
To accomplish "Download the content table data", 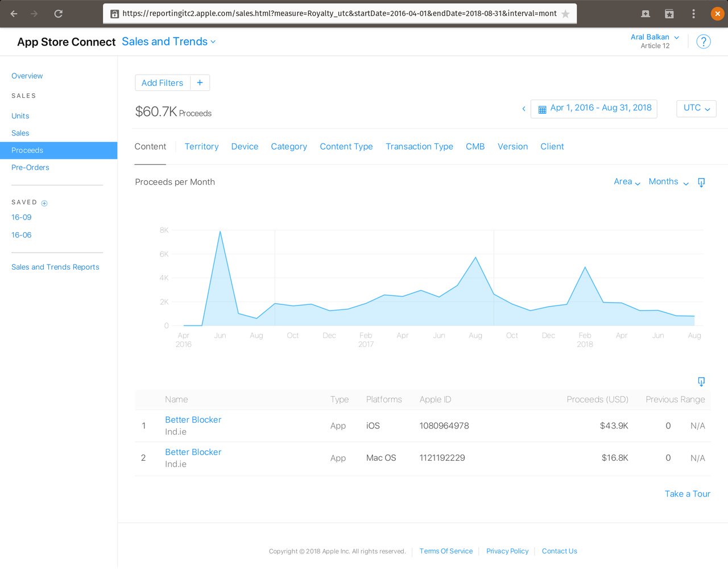I will (x=701, y=381).
